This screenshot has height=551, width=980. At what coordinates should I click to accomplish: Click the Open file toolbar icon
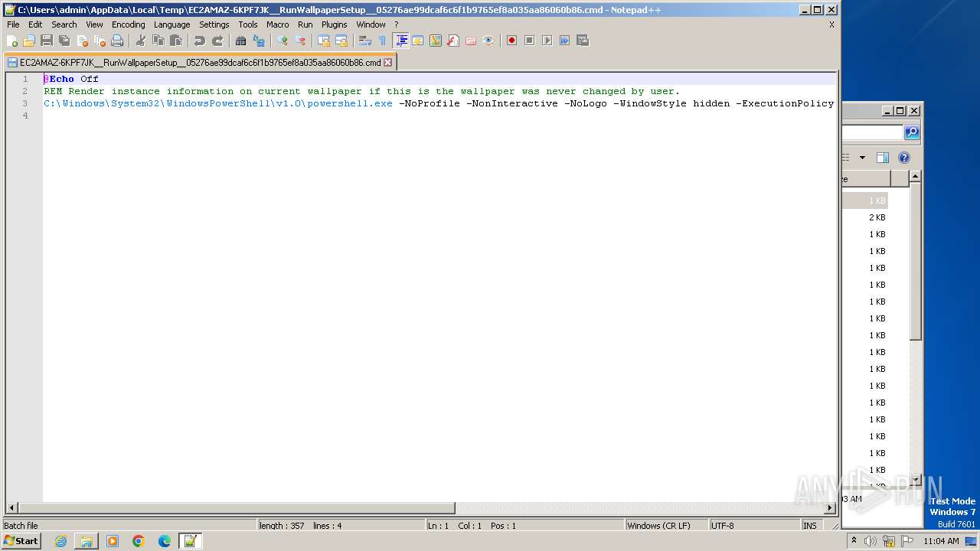click(29, 41)
